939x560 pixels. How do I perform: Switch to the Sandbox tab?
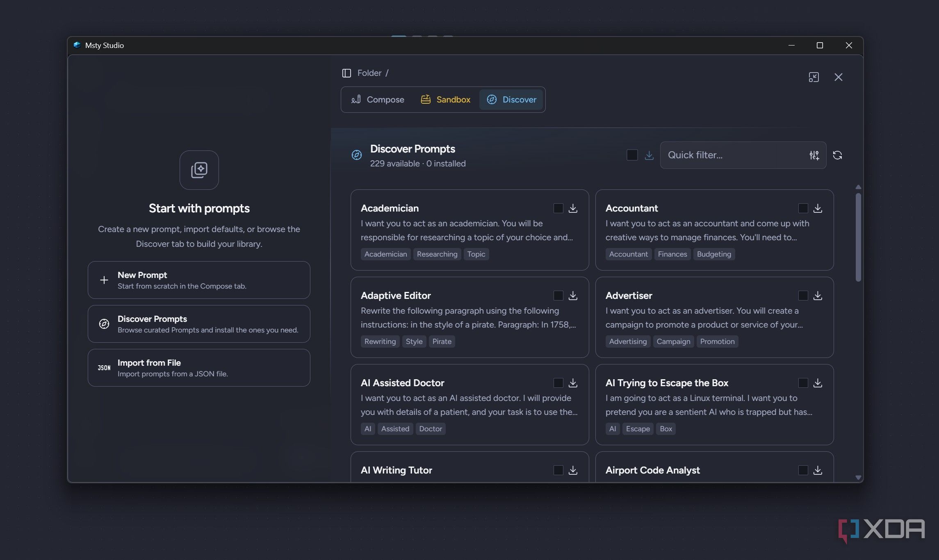(445, 100)
